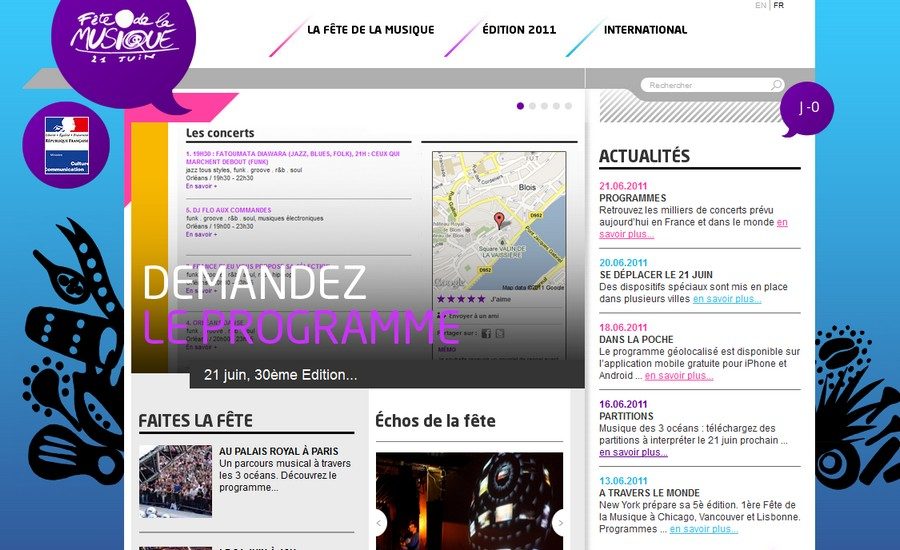
Task: Click the '21 juin, 30ème Edition...' caption
Action: coord(280,375)
